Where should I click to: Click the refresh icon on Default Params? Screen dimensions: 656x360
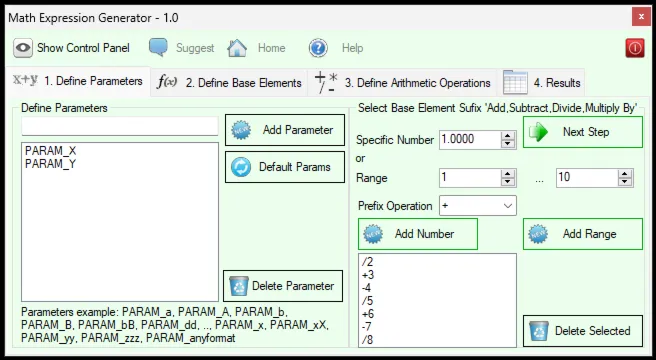pos(241,167)
